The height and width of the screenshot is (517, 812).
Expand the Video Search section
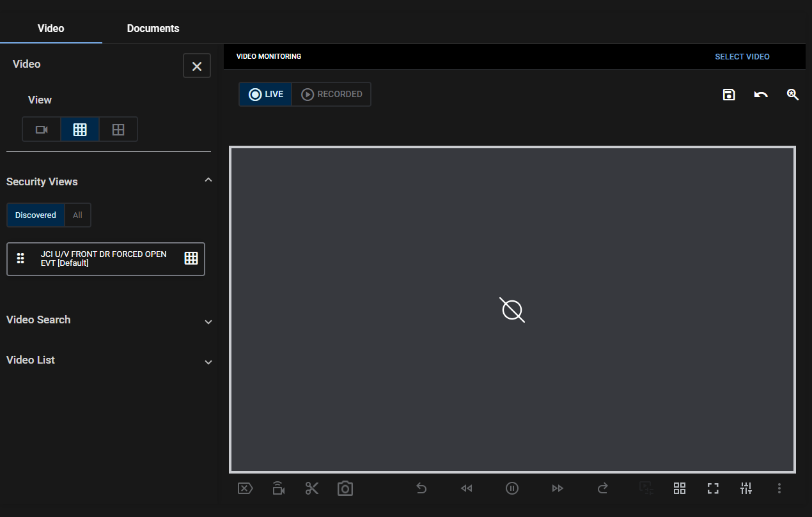click(208, 321)
